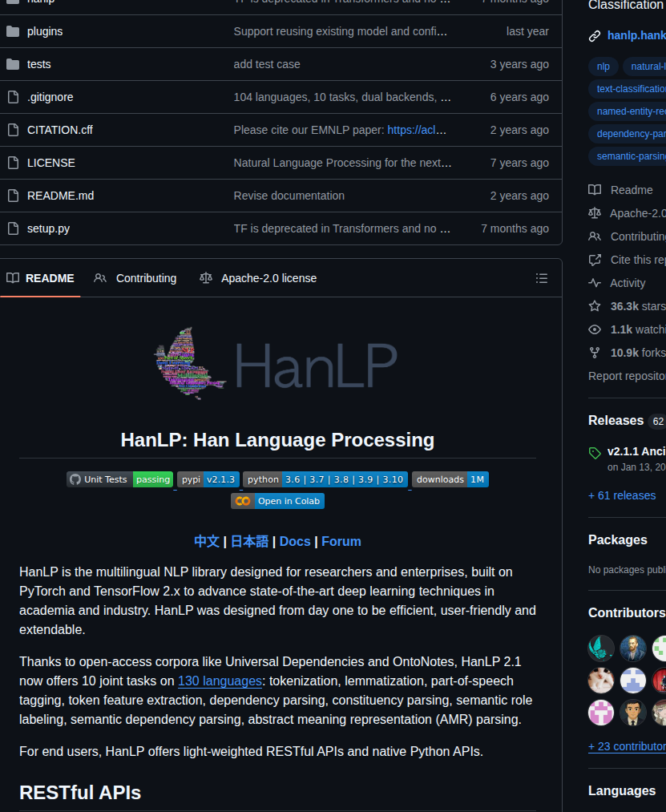
Task: Follow the 130 languages link
Action: point(220,681)
